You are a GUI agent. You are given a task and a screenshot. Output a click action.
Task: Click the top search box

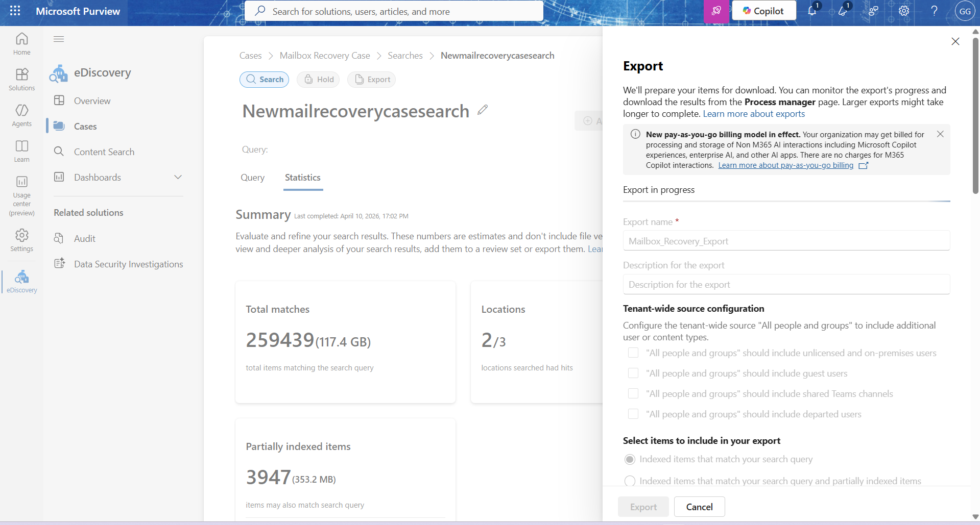click(x=394, y=11)
